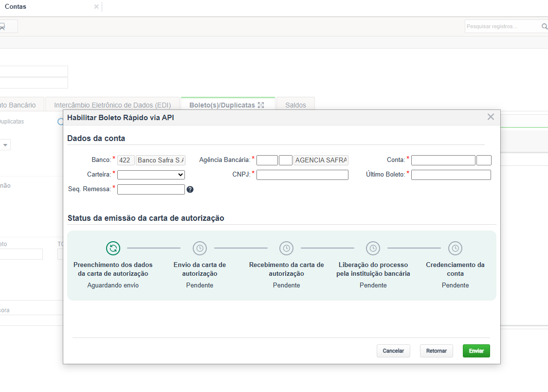Click the Banco code field showing 422
This screenshot has width=548, height=392.
pyautogui.click(x=126, y=160)
